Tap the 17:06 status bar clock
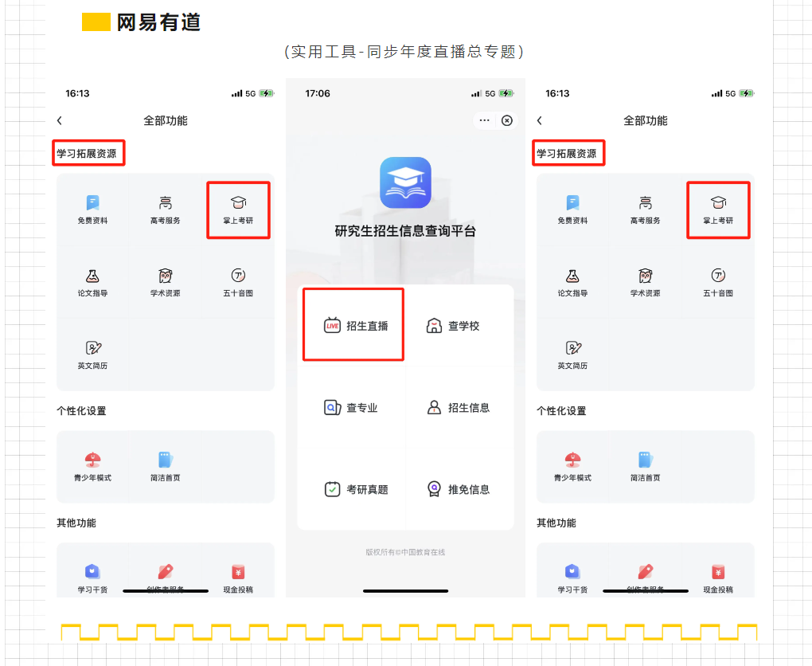The image size is (812, 666). pos(318,93)
